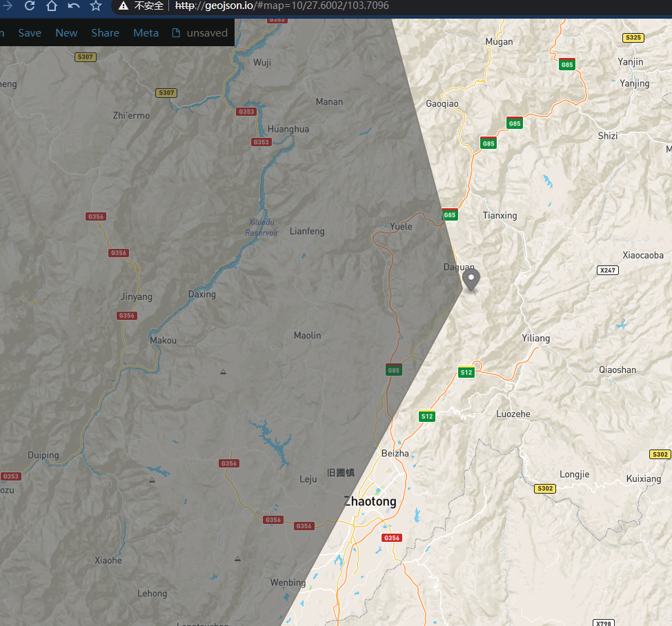
Task: Click the undo arrow icon in browser toolbar
Action: pyautogui.click(x=74, y=6)
